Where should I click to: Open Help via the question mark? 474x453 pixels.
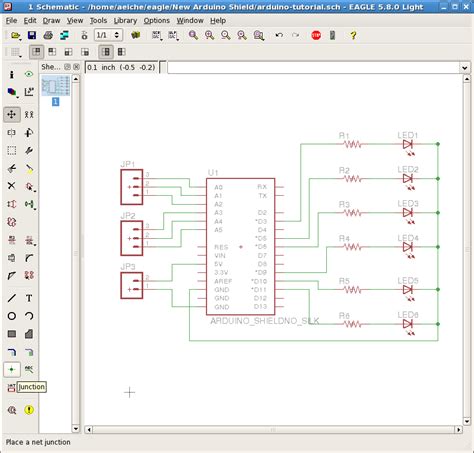[353, 35]
